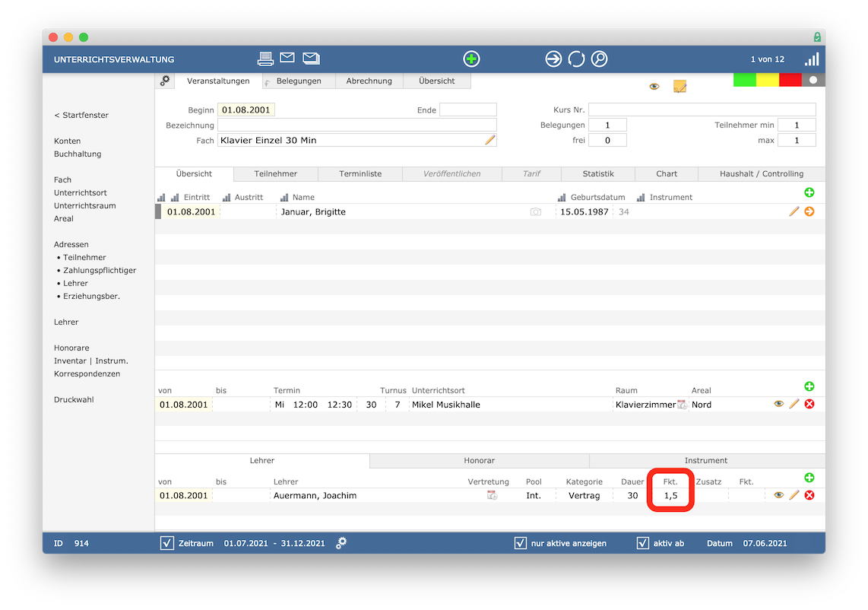
Task: Edit Auermann, Joachim row pencil
Action: (794, 494)
